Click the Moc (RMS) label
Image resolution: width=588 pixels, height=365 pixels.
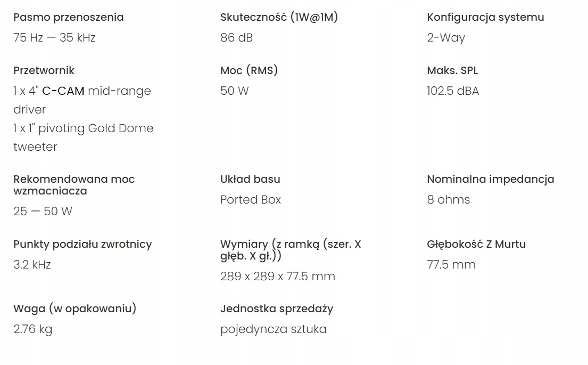click(x=249, y=70)
